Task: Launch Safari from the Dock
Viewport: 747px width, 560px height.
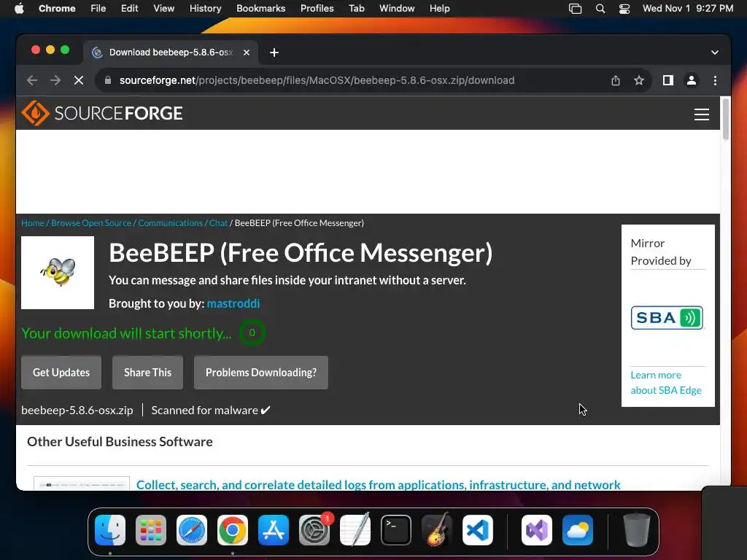Action: tap(192, 530)
